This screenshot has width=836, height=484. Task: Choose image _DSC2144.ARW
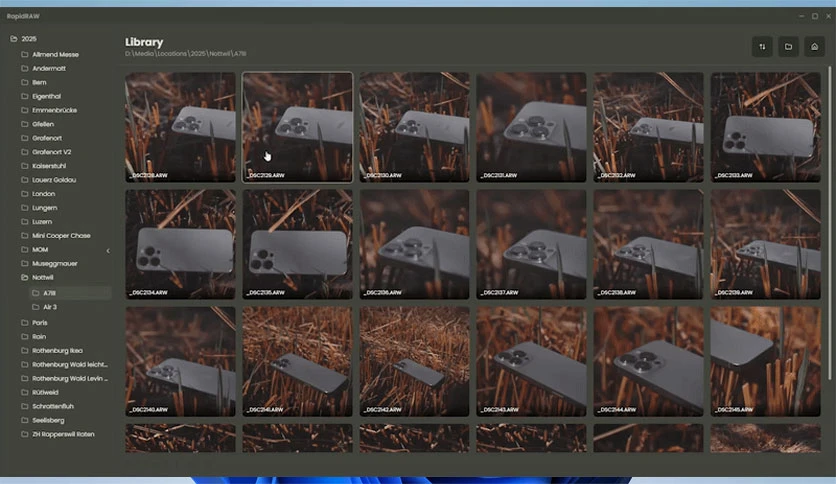648,361
